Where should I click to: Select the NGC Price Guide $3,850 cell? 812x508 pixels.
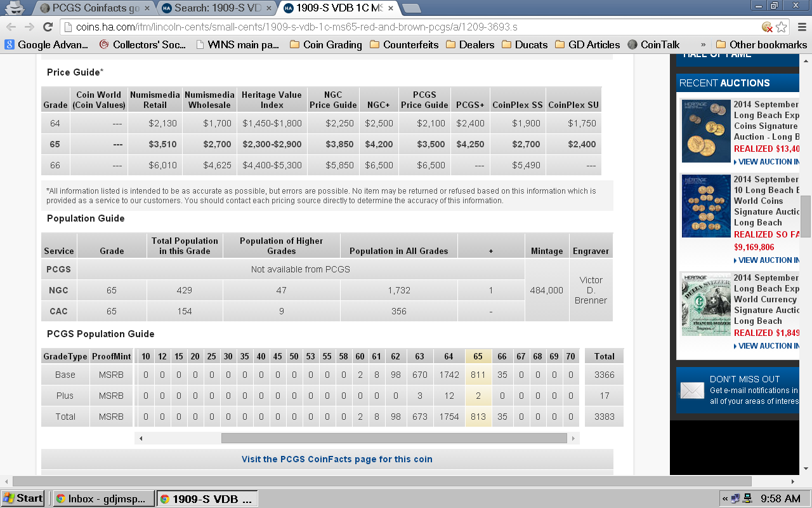333,144
